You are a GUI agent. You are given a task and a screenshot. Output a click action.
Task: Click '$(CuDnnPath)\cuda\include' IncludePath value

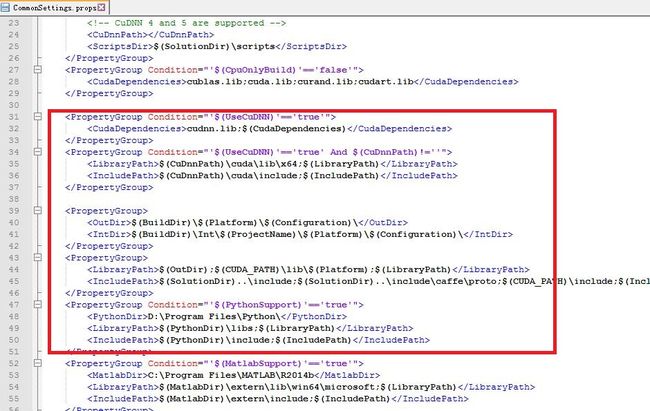click(228, 175)
